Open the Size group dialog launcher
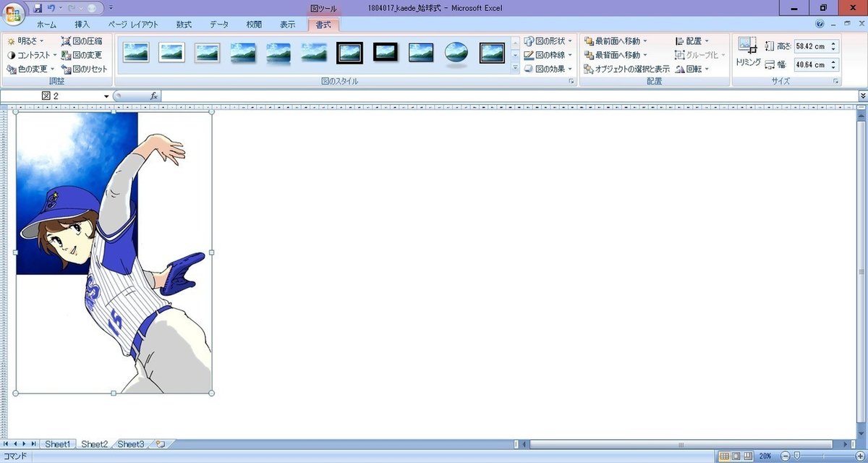Image resolution: width=868 pixels, height=463 pixels. coord(835,82)
